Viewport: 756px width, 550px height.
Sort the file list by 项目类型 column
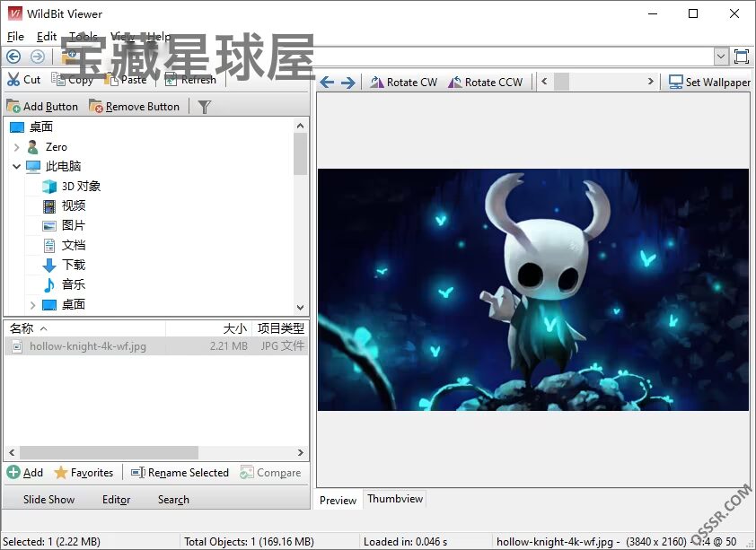pos(281,328)
